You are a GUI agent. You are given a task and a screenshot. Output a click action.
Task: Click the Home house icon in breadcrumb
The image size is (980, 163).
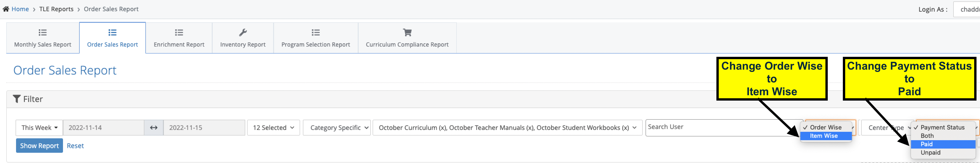[x=6, y=9]
